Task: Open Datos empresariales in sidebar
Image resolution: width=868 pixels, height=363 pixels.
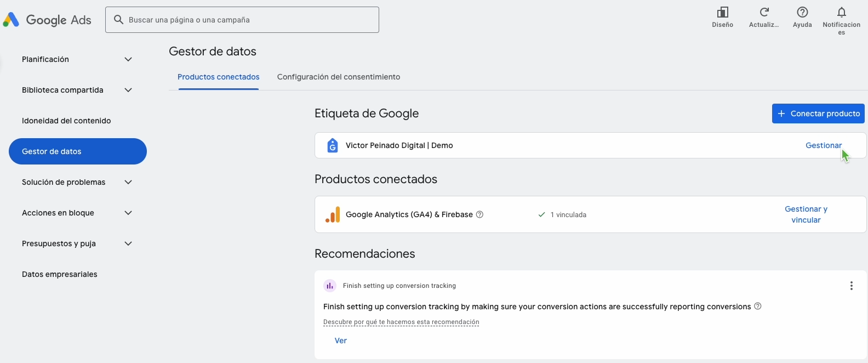Action: click(60, 274)
